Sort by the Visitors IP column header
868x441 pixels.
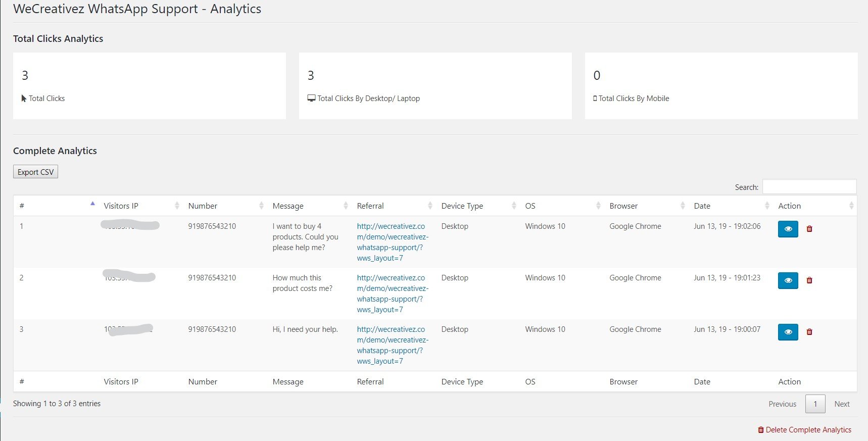click(140, 206)
